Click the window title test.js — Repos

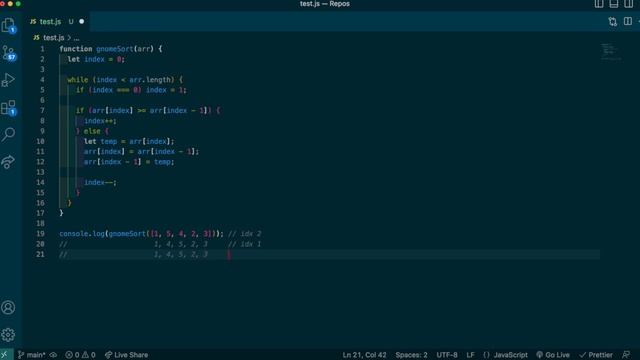coord(324,4)
